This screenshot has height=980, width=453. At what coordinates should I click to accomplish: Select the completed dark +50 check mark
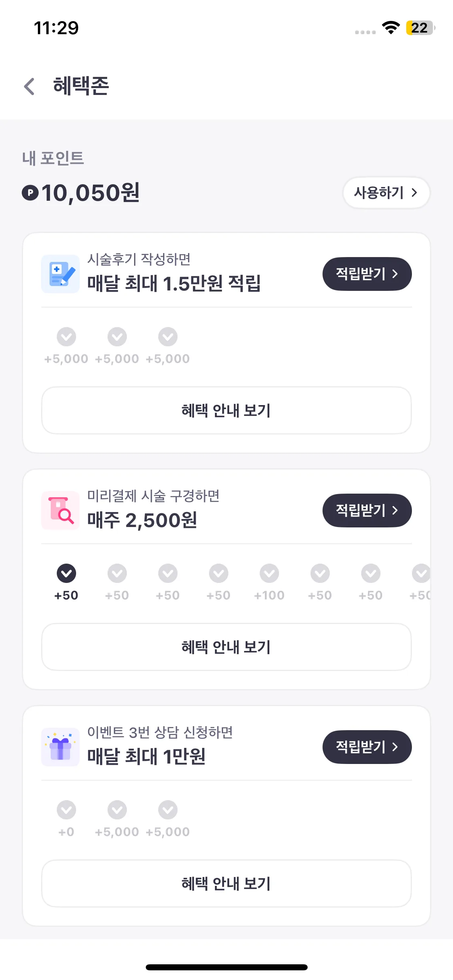[66, 573]
